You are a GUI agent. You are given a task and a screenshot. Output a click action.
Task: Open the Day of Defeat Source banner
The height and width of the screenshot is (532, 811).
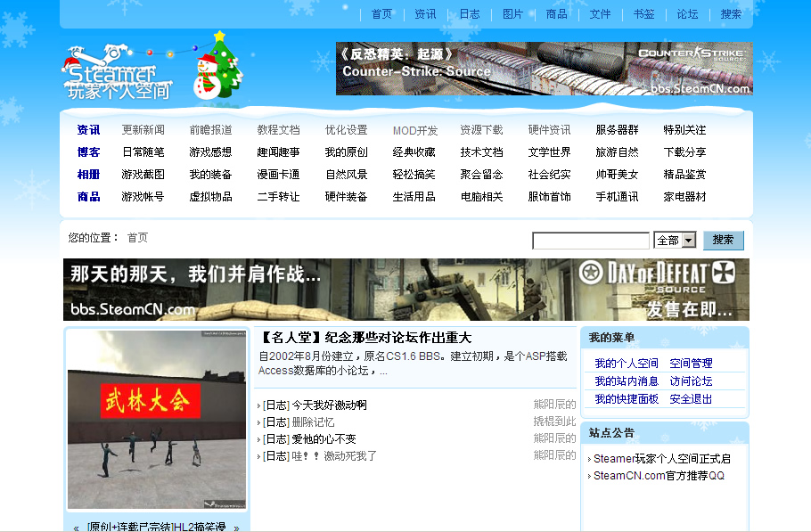[406, 290]
